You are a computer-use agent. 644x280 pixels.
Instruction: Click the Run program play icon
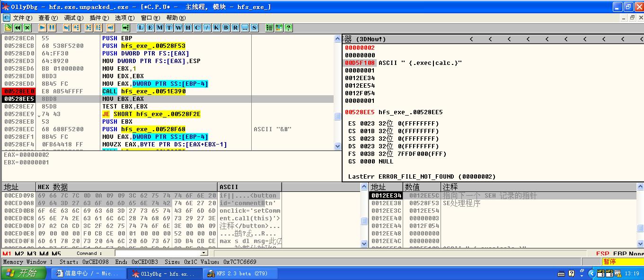coord(42,28)
